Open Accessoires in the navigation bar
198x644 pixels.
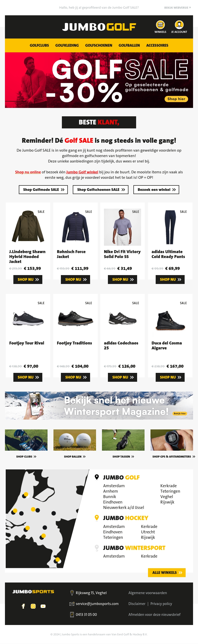click(x=157, y=45)
